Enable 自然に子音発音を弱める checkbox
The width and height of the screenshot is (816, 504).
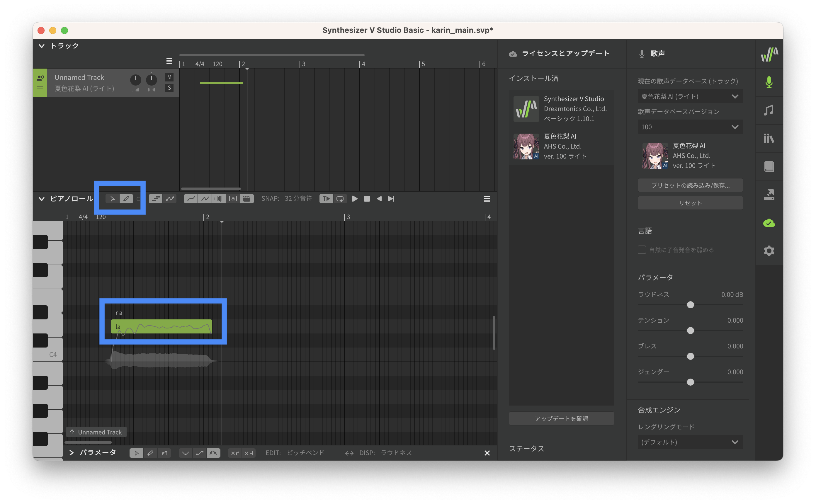(x=642, y=250)
